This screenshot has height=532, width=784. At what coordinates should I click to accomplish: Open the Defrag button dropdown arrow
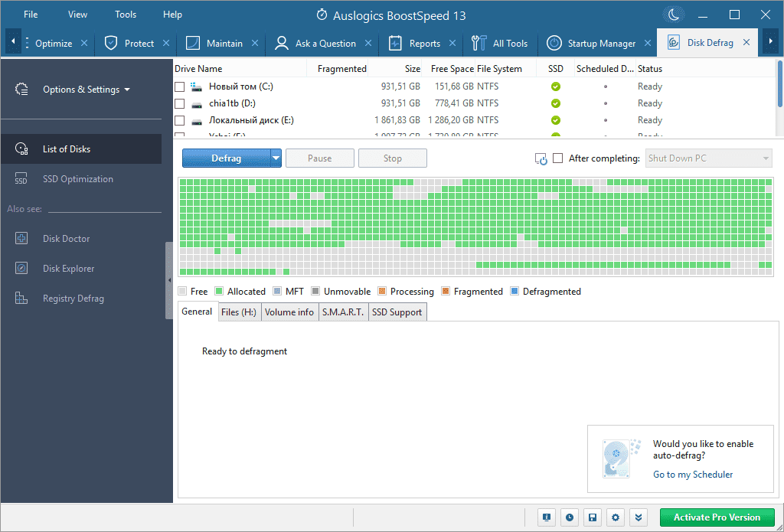(x=276, y=158)
